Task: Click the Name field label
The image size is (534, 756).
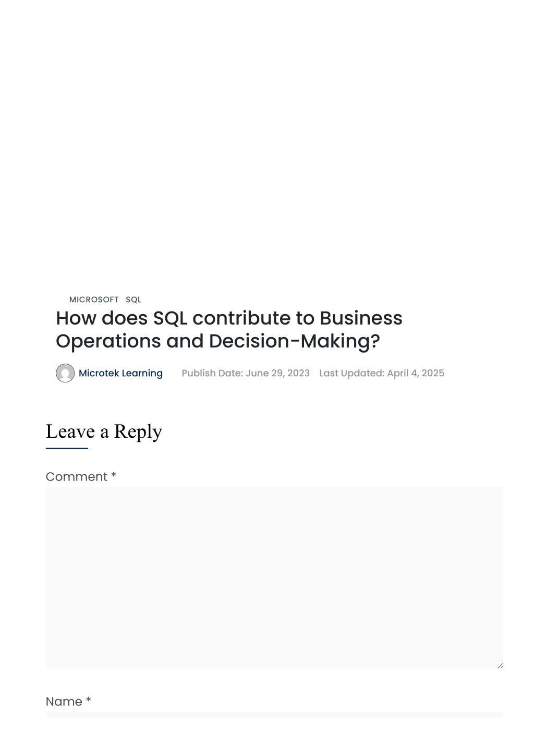Action: (x=68, y=701)
